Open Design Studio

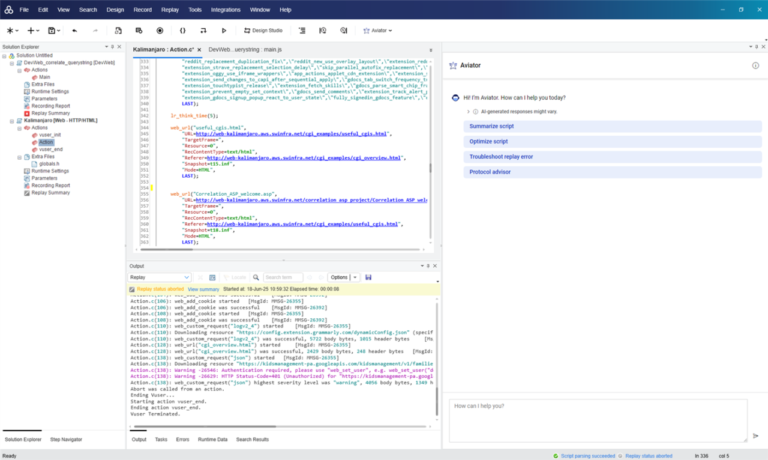[x=263, y=30]
